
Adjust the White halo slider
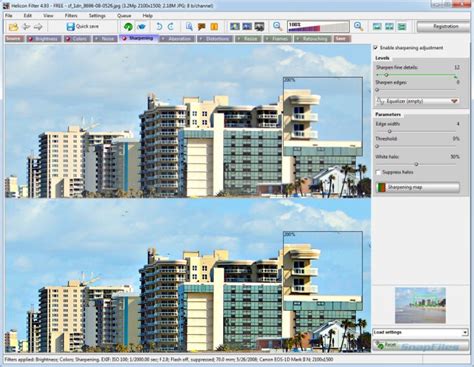(417, 164)
